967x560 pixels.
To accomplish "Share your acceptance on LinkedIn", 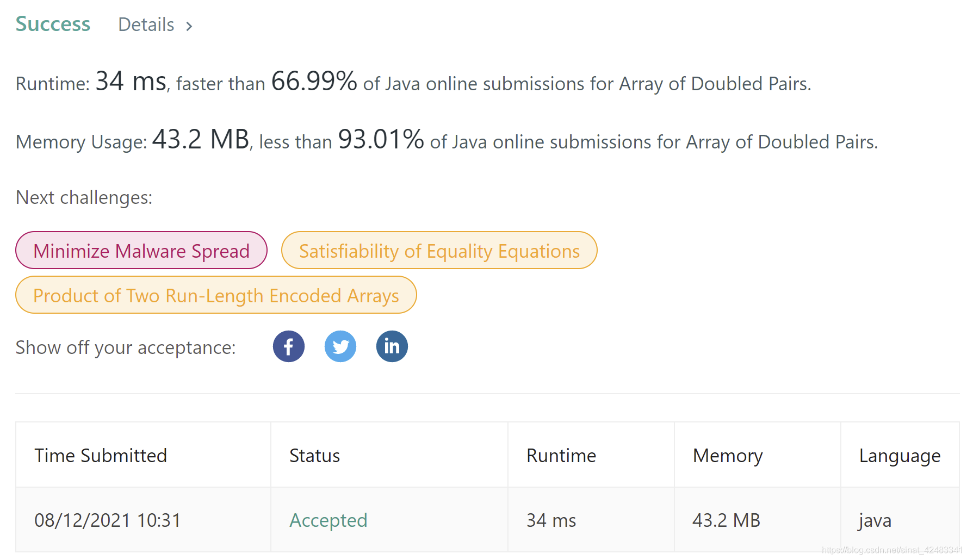I will point(392,346).
